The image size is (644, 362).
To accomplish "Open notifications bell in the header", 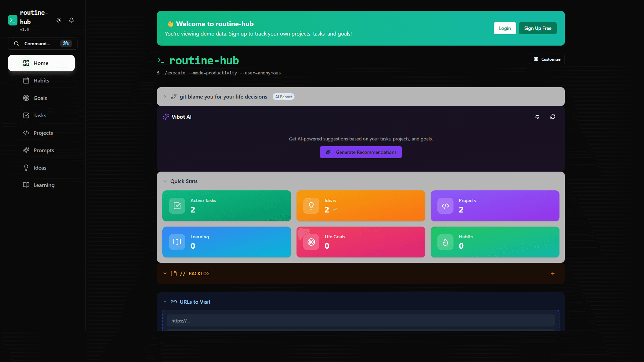I will click(x=71, y=20).
